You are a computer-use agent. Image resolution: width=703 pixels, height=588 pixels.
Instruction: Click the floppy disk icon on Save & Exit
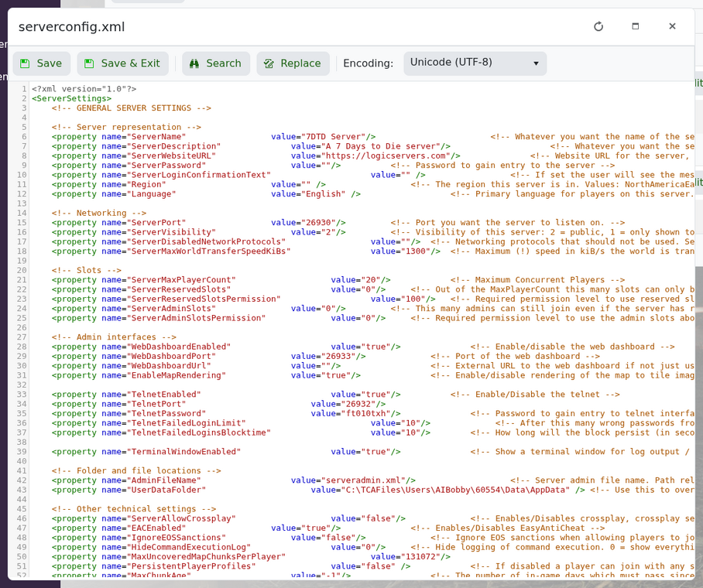point(89,63)
